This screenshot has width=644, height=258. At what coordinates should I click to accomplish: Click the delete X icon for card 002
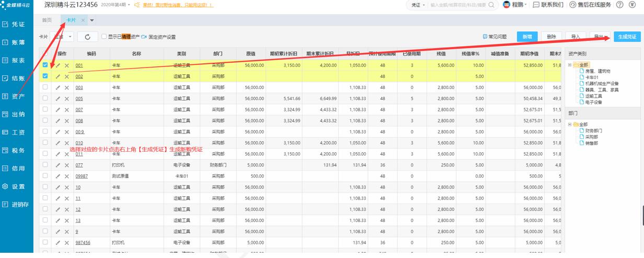pos(67,76)
